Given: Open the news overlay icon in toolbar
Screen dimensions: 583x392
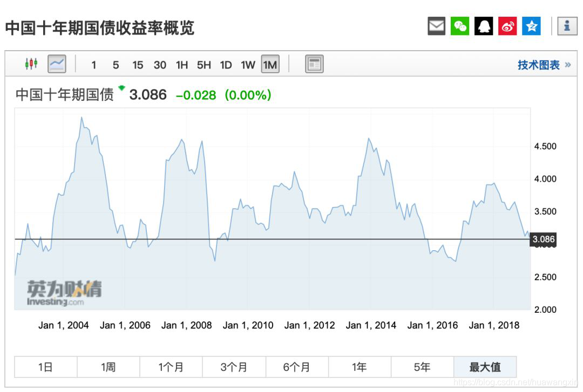Looking at the screenshot, I should [314, 64].
